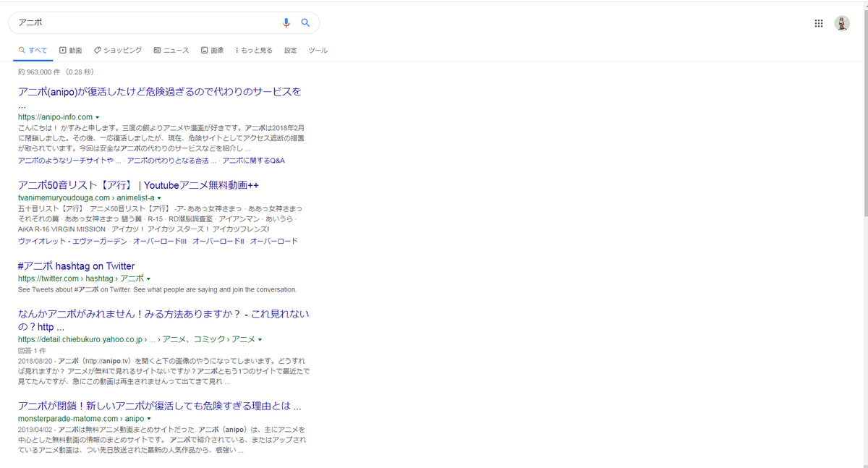Click the 回答 1 件 text
Screen dimensions: 868x468
(x=33, y=349)
